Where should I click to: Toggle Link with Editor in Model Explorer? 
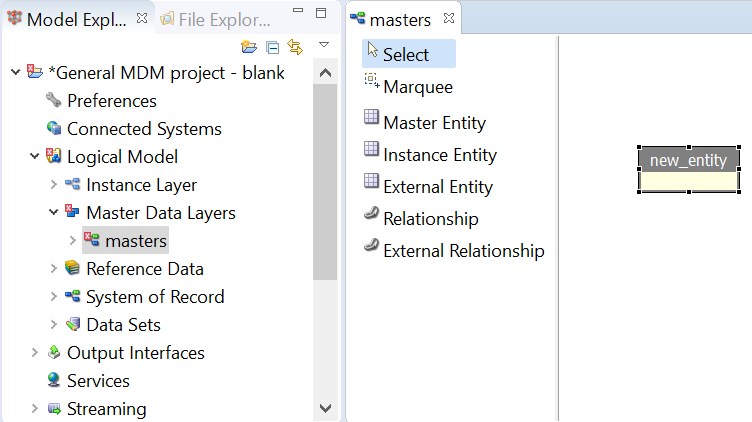coord(294,46)
